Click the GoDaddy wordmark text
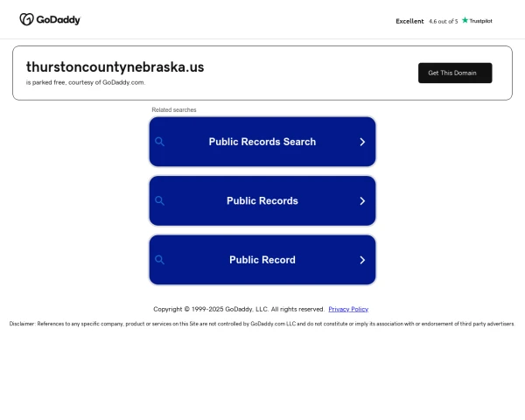525x420 pixels. (x=59, y=20)
